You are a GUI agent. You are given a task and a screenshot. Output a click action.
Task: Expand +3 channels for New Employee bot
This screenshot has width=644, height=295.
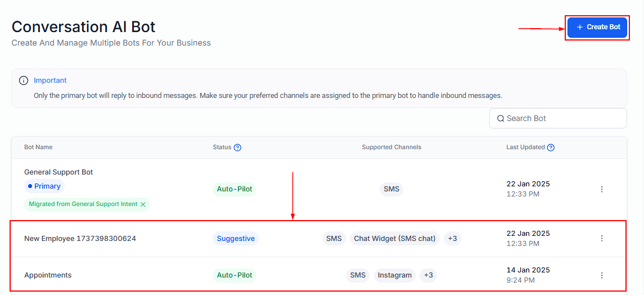[x=452, y=238]
